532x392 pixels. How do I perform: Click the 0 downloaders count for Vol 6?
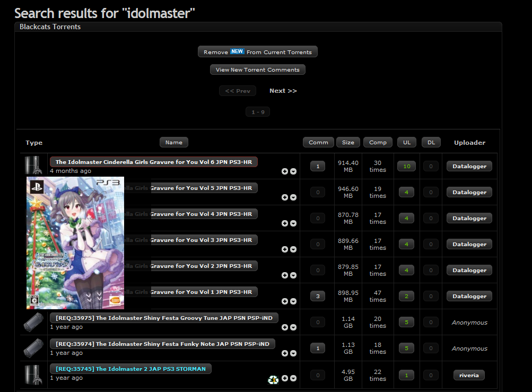click(431, 167)
